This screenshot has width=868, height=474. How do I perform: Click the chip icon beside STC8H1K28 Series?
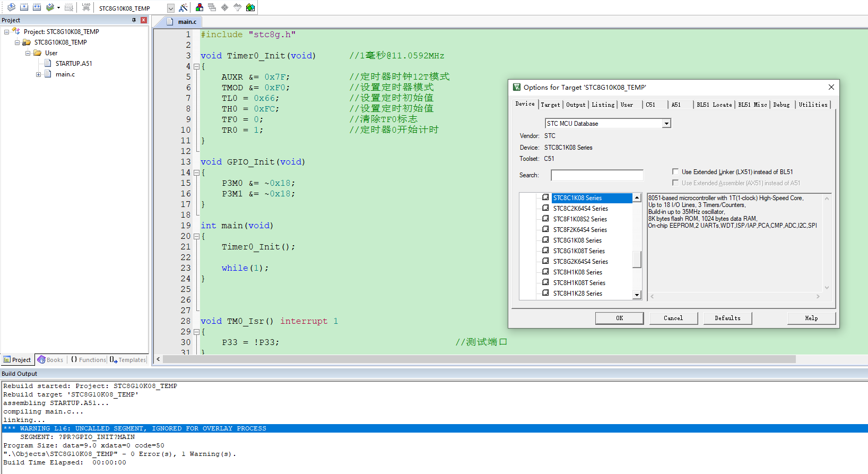[545, 293]
